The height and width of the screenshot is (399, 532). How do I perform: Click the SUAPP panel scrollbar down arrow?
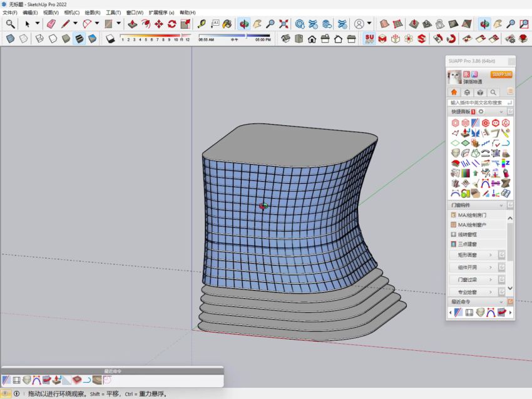(x=510, y=288)
